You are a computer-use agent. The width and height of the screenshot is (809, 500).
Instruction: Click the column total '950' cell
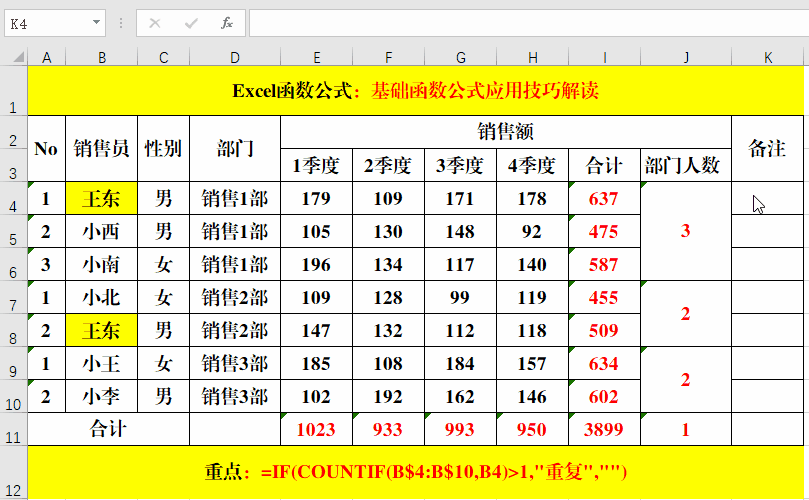(532, 429)
